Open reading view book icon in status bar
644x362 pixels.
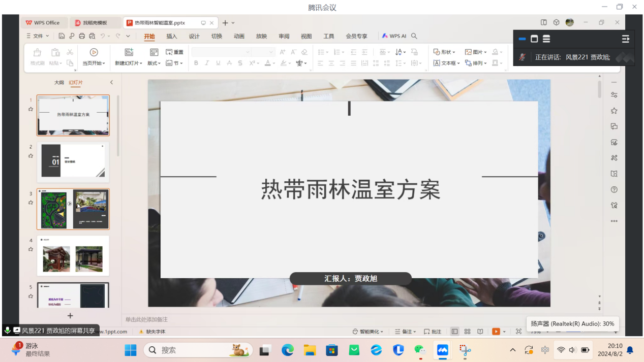[x=480, y=332]
